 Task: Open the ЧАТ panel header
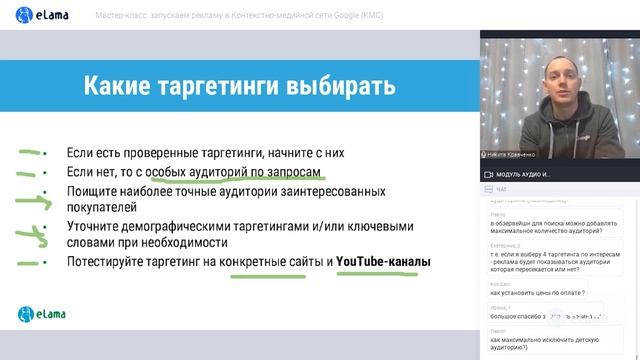pos(560,189)
